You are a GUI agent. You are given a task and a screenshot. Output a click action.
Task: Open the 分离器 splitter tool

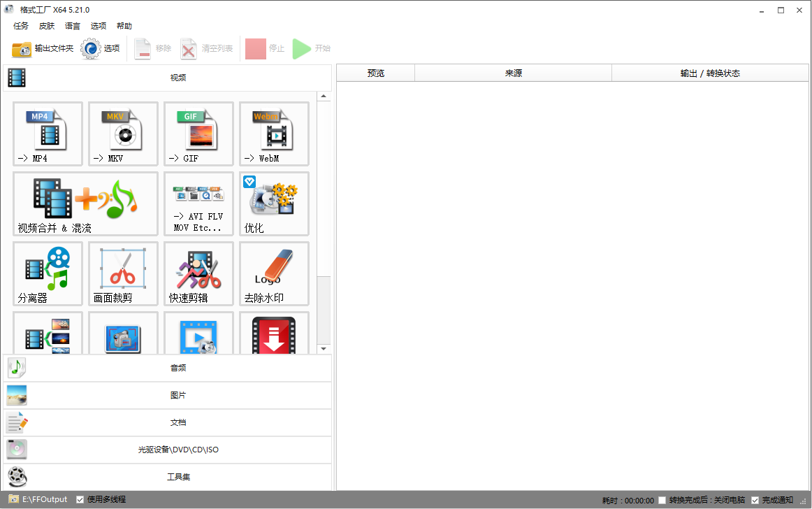48,273
